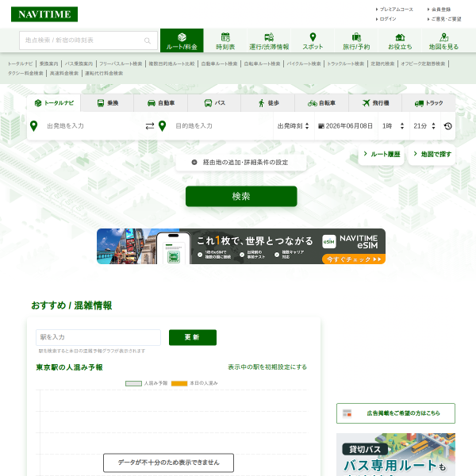Open the 2026年06月08日 date picker
476x476 pixels.
(346, 126)
